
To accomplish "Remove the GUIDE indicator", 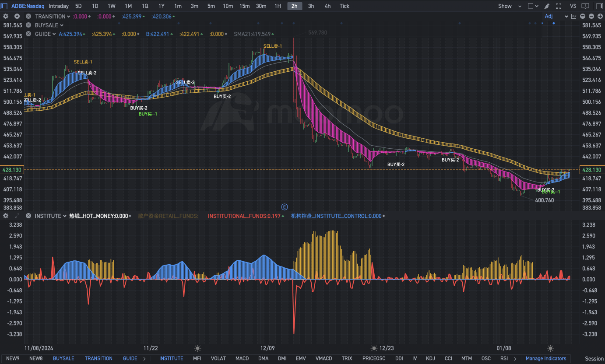I will point(28,34).
